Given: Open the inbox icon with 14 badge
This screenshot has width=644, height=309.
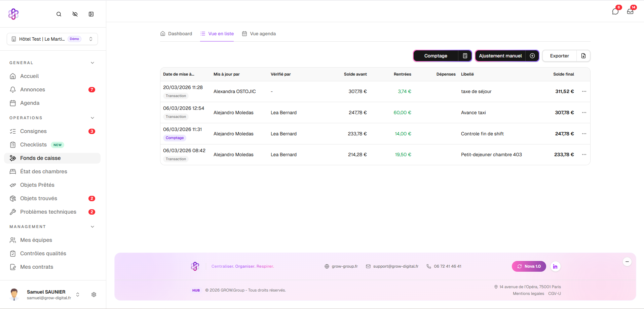Looking at the screenshot, I should (630, 12).
